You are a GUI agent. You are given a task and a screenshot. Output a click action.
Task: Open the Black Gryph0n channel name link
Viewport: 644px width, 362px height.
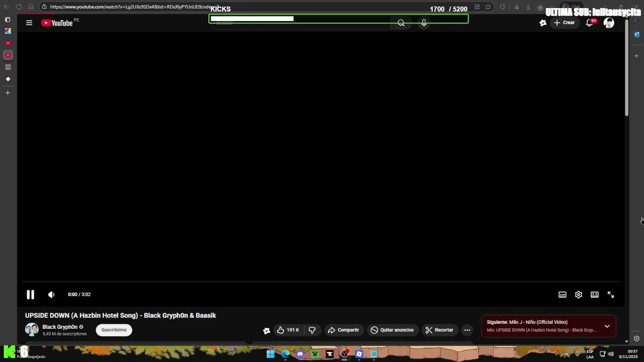click(x=60, y=327)
